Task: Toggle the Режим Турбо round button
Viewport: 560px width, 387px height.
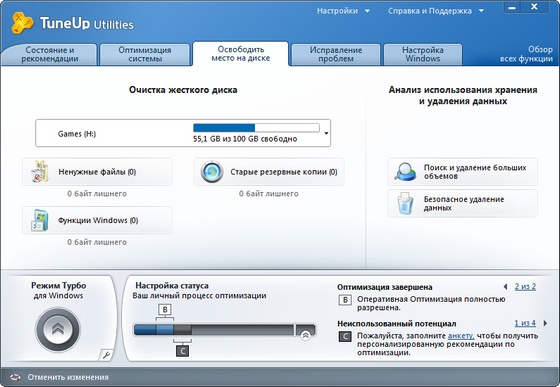Action: click(58, 329)
